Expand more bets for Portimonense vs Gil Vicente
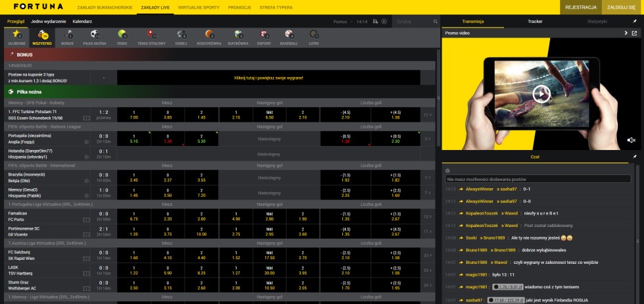 point(428,232)
